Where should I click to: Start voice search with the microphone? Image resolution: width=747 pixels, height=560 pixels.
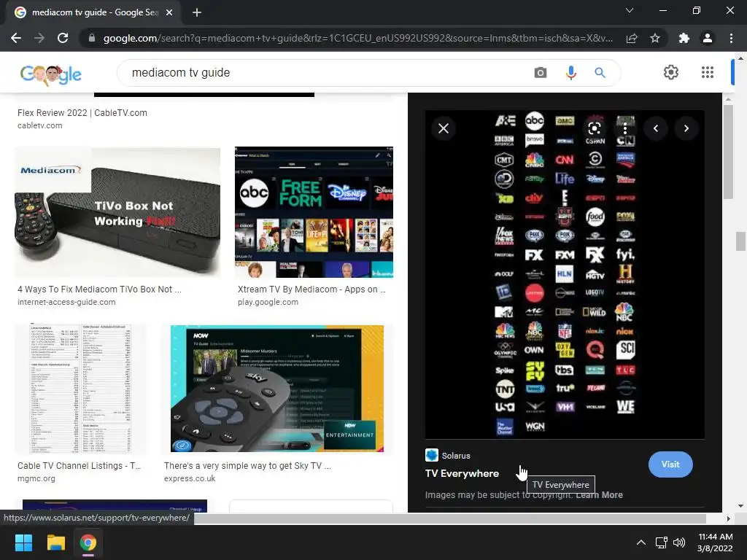[570, 72]
